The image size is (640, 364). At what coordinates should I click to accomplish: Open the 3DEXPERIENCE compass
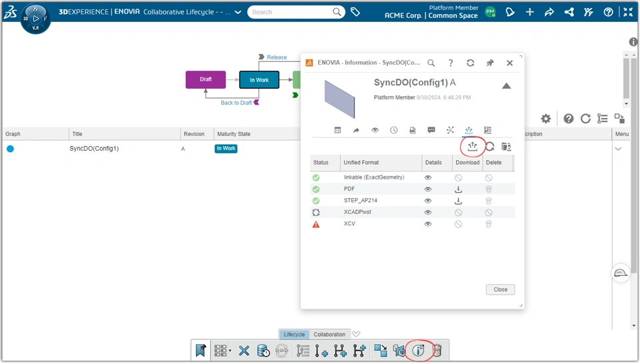click(x=35, y=19)
